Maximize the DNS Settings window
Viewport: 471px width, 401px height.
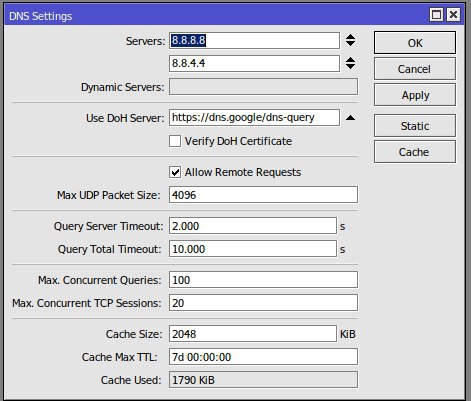(x=436, y=15)
